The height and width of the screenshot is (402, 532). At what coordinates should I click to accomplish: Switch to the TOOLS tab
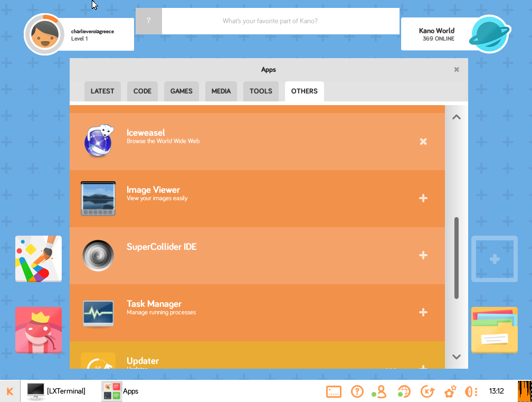point(261,91)
